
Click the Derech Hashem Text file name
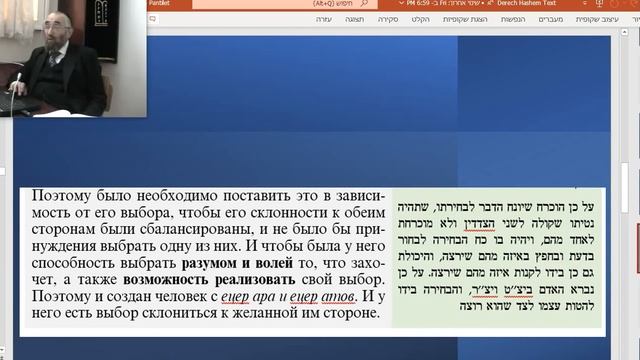coord(527,3)
